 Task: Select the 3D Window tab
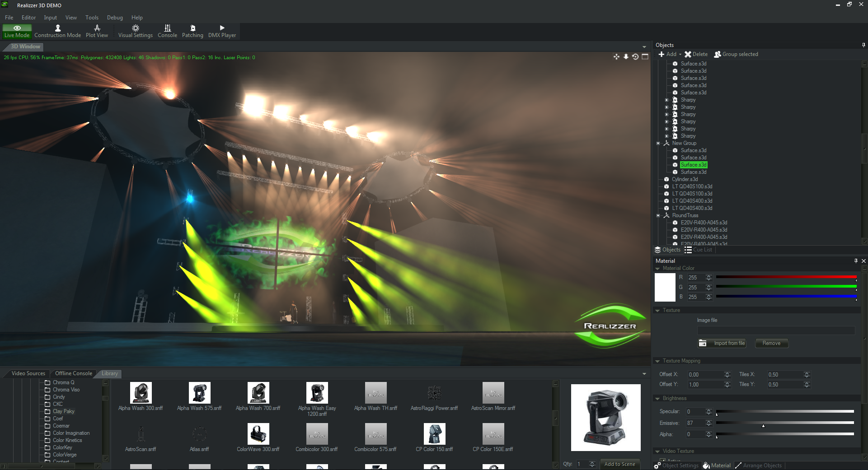tap(25, 47)
